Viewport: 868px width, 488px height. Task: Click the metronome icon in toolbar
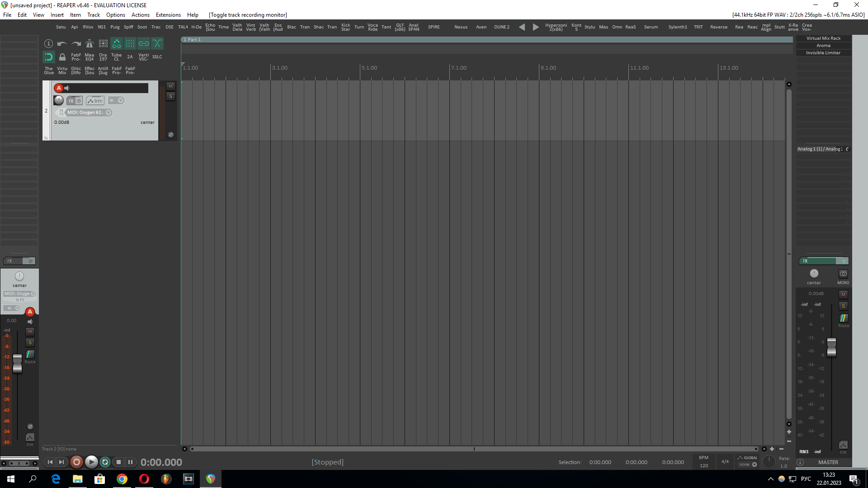point(90,43)
